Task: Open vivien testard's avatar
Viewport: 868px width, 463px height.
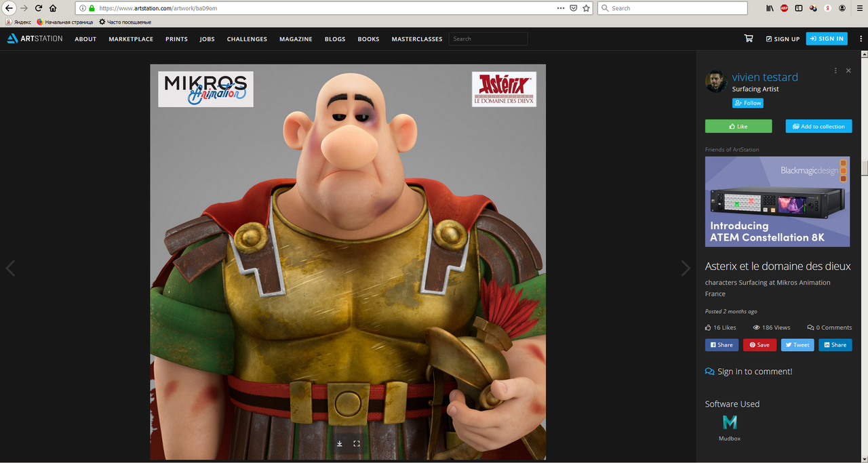Action: click(x=716, y=81)
